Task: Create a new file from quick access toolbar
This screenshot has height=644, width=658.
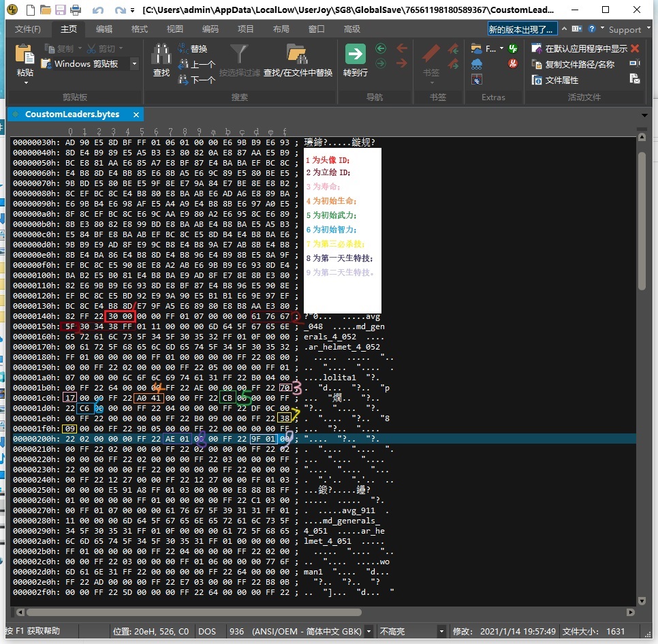Action: coord(30,10)
